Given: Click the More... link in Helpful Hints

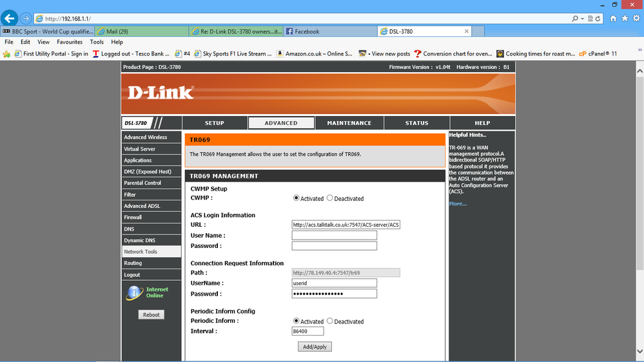Looking at the screenshot, I should (x=458, y=204).
